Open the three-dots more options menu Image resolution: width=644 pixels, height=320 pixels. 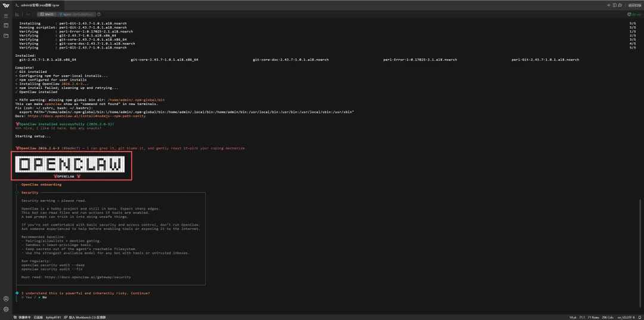click(x=28, y=14)
